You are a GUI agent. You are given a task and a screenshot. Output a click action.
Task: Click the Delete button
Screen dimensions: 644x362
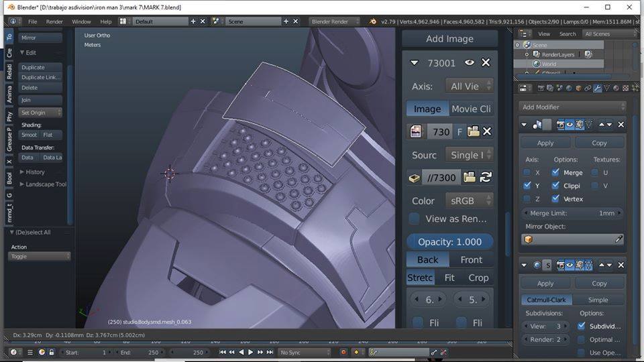tap(40, 88)
